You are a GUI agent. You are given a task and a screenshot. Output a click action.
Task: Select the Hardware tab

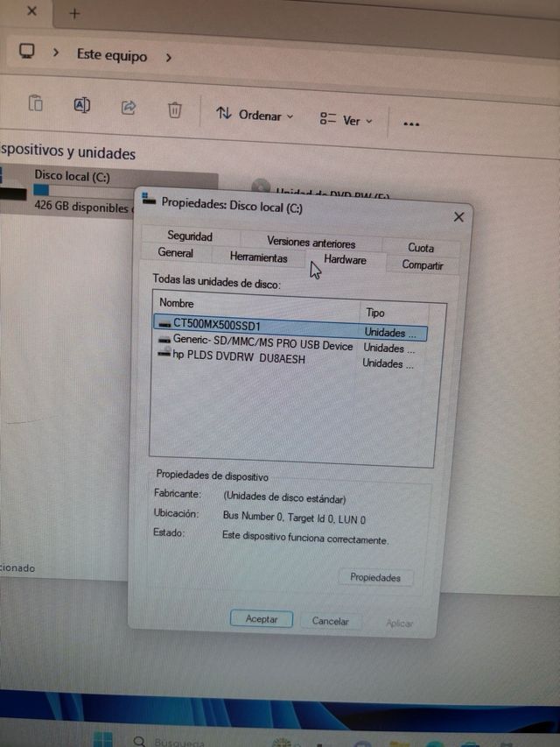[x=346, y=259]
